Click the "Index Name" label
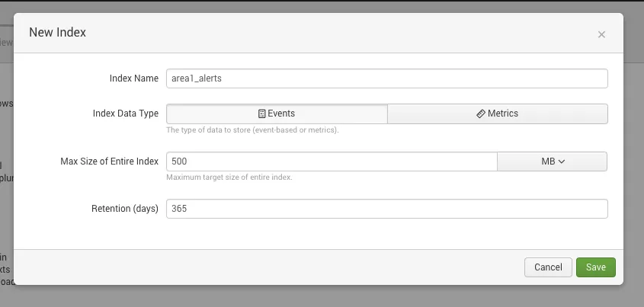This screenshot has width=644, height=307. 134,78
